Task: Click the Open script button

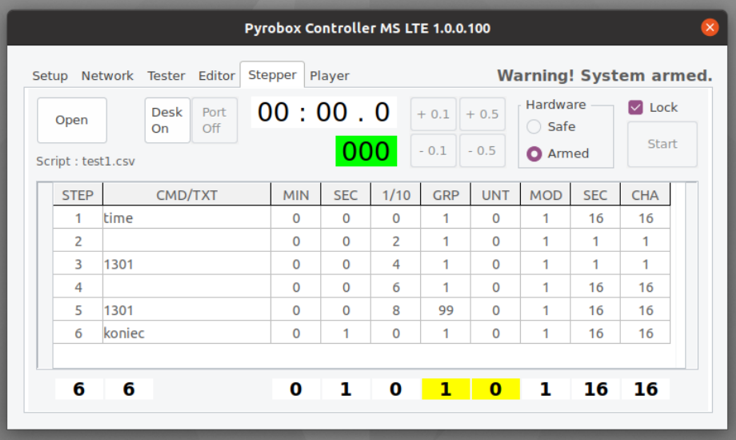Action: (72, 120)
